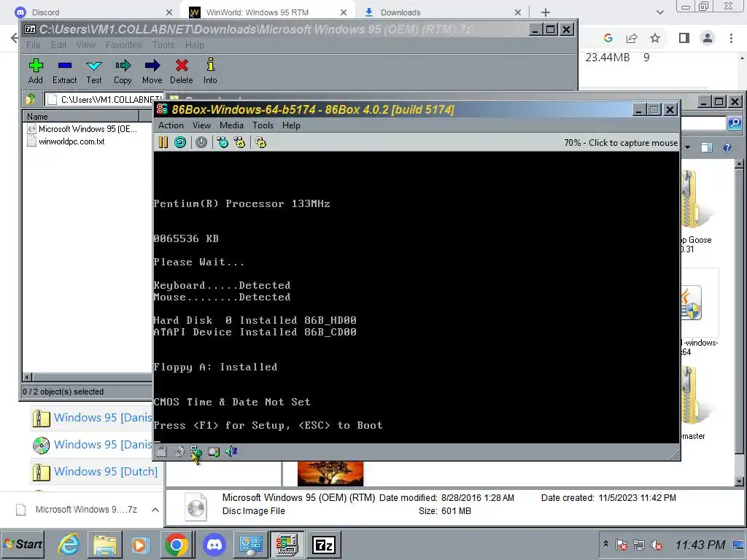Screen dimensions: 747x560
Task: Open Explorer help question mark icon
Action: pyautogui.click(x=727, y=147)
